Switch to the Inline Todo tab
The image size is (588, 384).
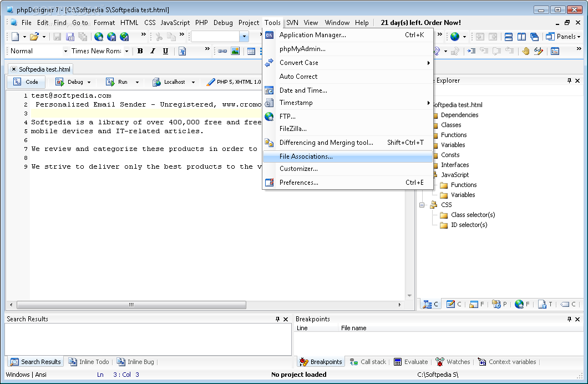click(x=89, y=362)
